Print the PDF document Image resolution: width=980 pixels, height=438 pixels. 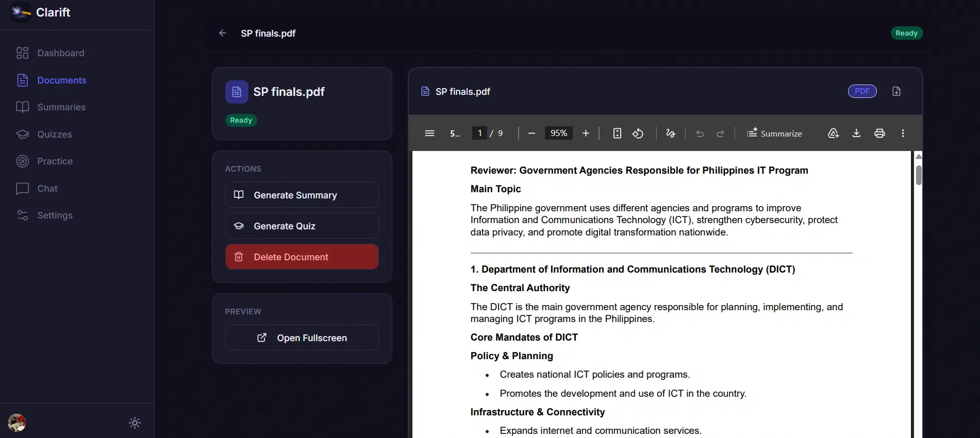879,133
